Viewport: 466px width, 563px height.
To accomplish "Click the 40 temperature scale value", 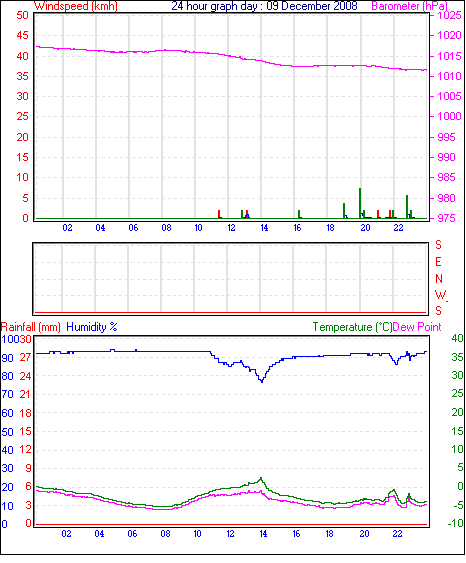I will [457, 338].
